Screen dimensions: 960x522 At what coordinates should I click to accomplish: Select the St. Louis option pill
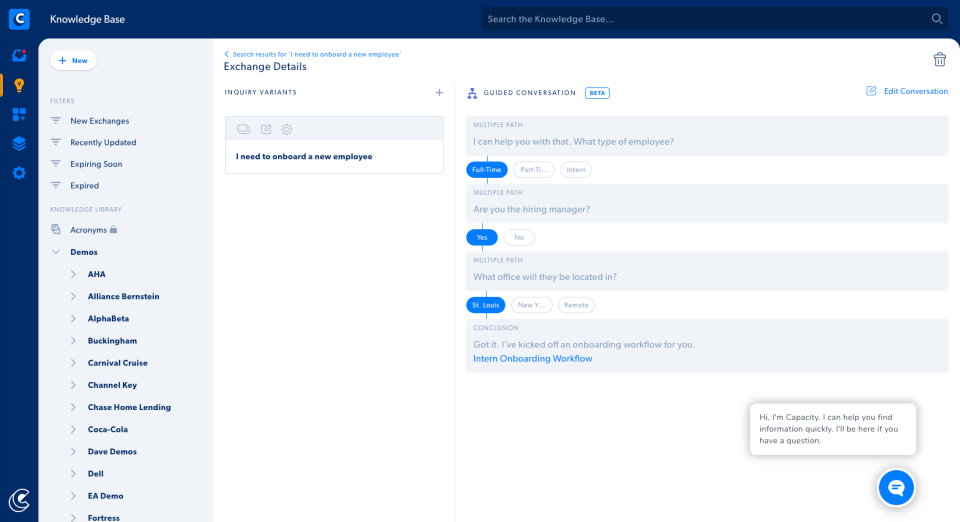pos(486,305)
